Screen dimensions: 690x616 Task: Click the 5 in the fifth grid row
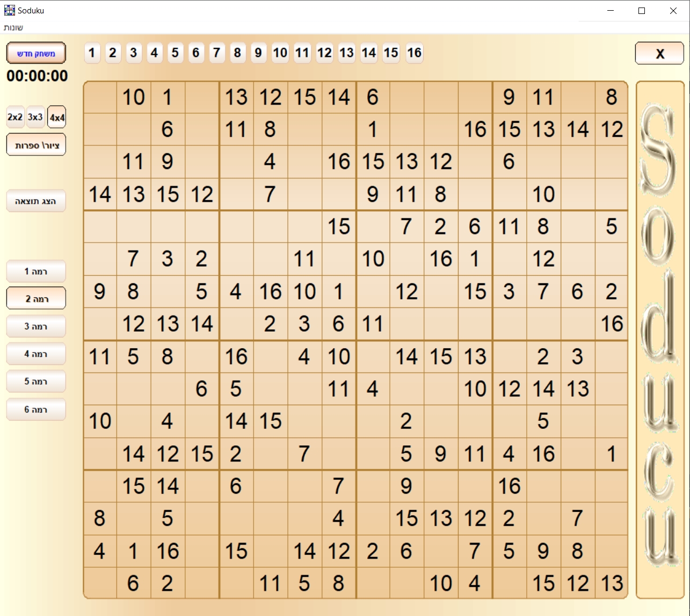612,226
